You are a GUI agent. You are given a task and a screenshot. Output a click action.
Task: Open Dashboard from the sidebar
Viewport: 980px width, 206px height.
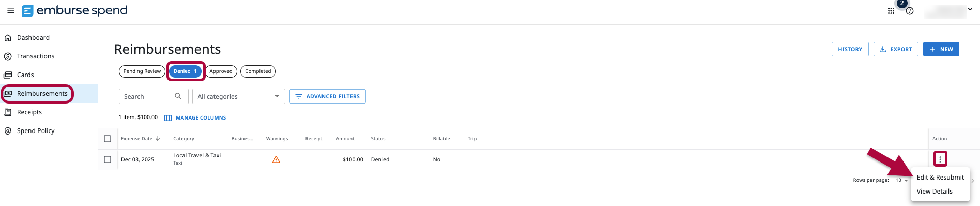[x=33, y=38]
